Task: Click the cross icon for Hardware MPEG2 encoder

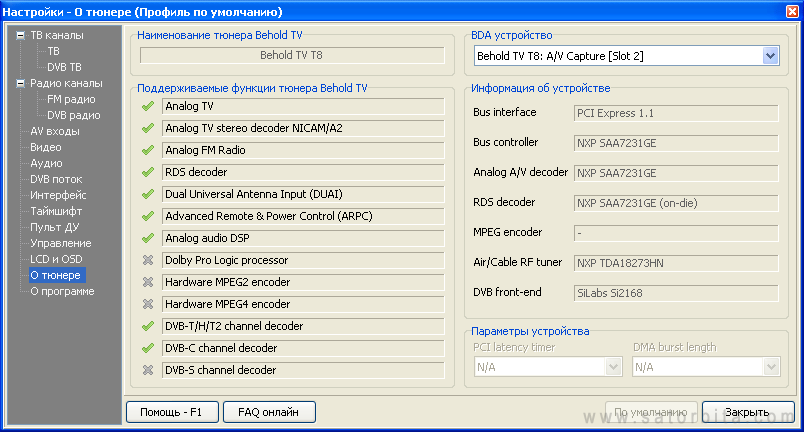Action: tap(148, 282)
